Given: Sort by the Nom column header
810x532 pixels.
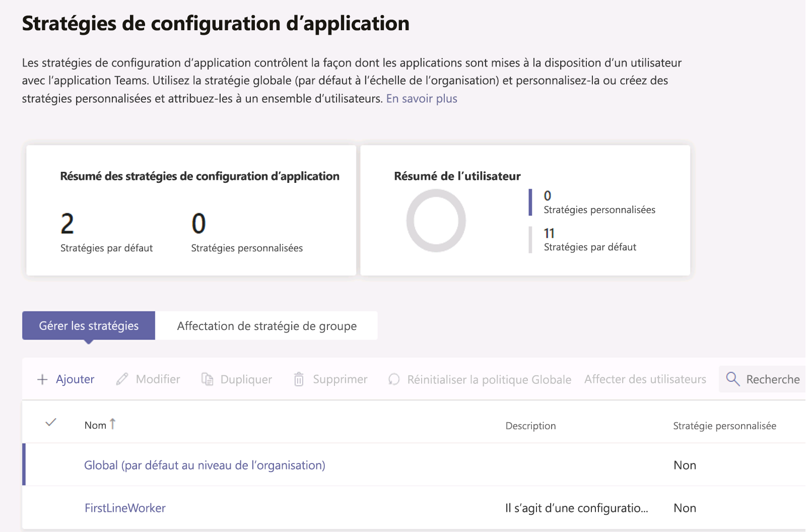Looking at the screenshot, I should (x=95, y=425).
